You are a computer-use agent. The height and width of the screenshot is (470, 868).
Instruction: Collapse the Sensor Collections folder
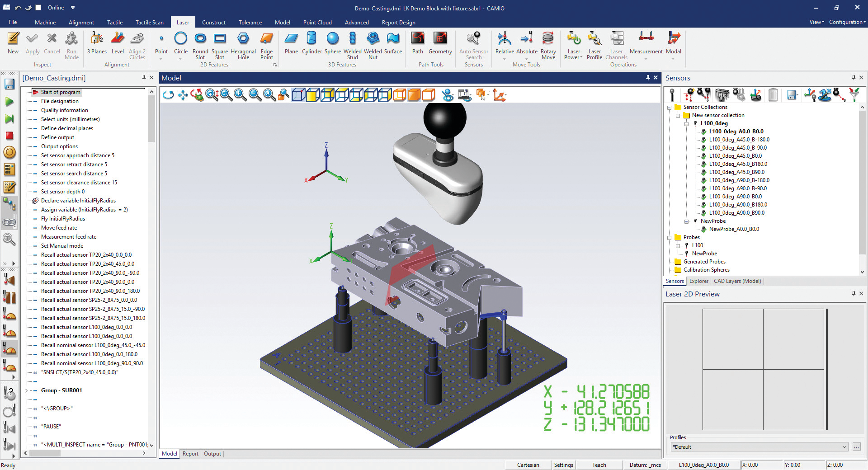point(669,107)
